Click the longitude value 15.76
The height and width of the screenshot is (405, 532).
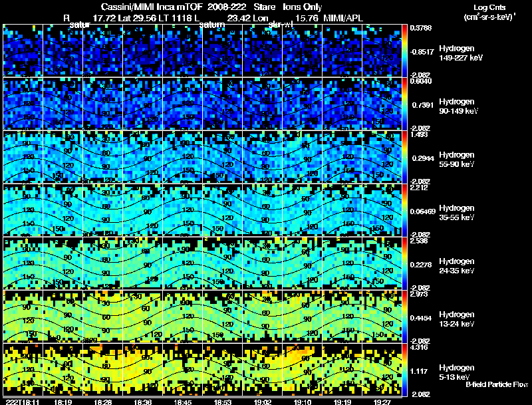tap(307, 18)
